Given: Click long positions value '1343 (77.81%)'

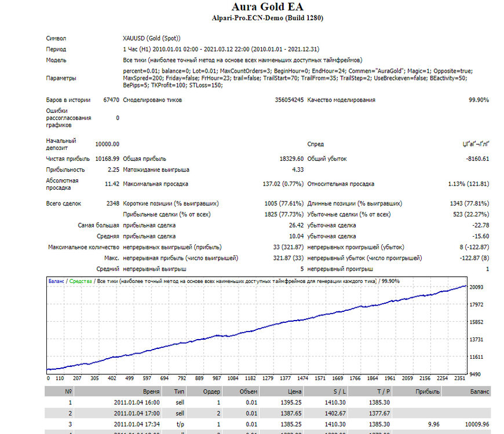Looking at the screenshot, I should [469, 203].
